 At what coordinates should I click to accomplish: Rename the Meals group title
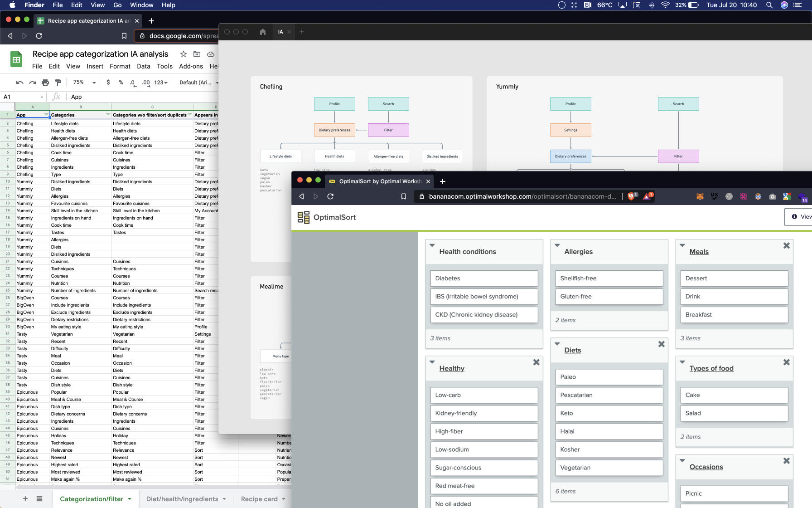699,252
